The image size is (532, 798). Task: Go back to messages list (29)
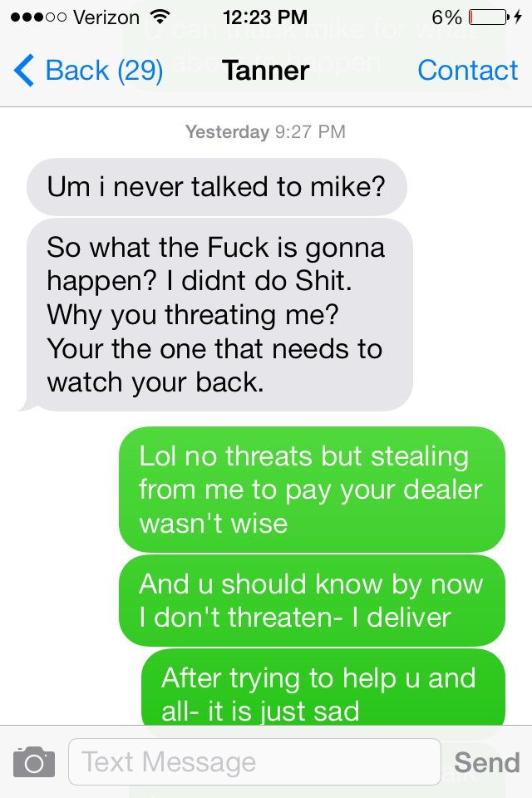point(89,70)
